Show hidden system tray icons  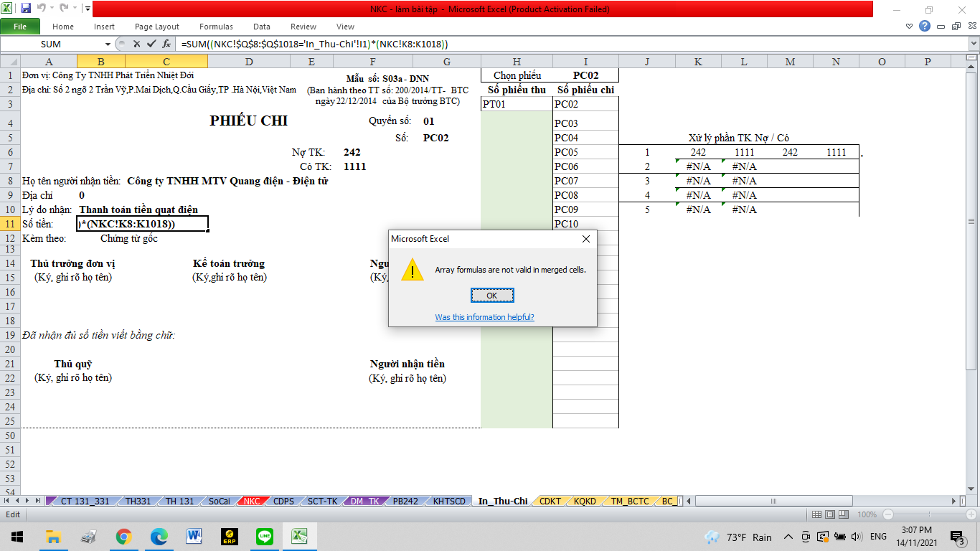[788, 537]
